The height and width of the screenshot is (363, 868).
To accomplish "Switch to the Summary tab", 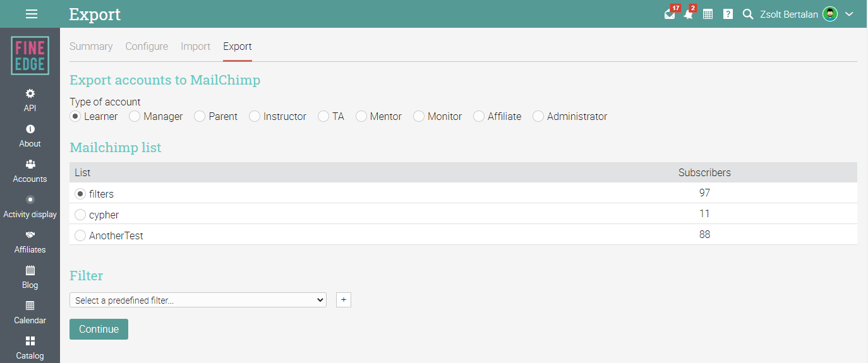I will click(91, 46).
